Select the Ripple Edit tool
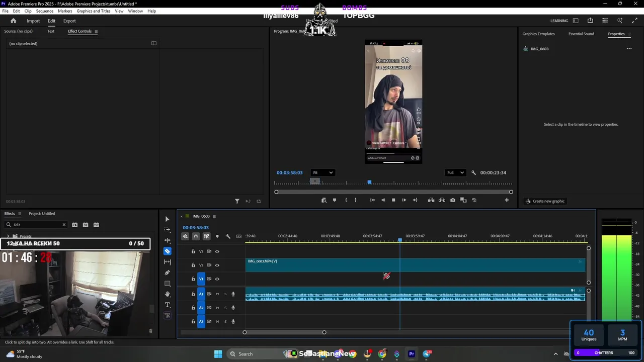This screenshot has width=644, height=362. pos(168,240)
